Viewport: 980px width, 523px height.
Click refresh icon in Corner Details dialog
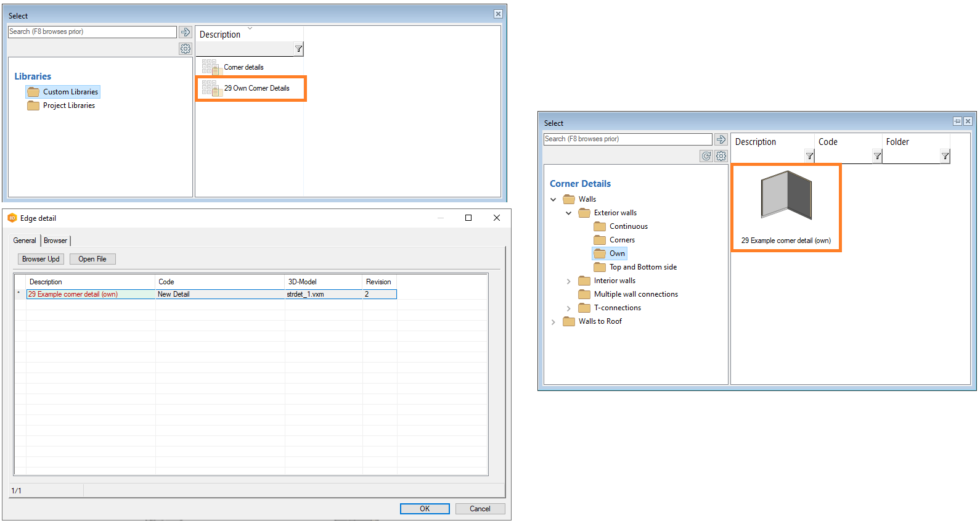(x=706, y=156)
